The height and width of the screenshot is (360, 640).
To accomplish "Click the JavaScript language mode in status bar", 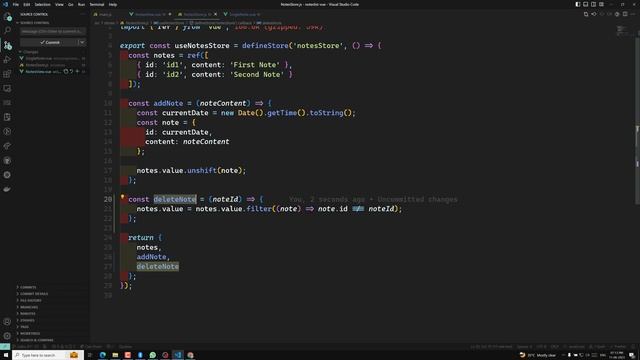I will (x=576, y=347).
